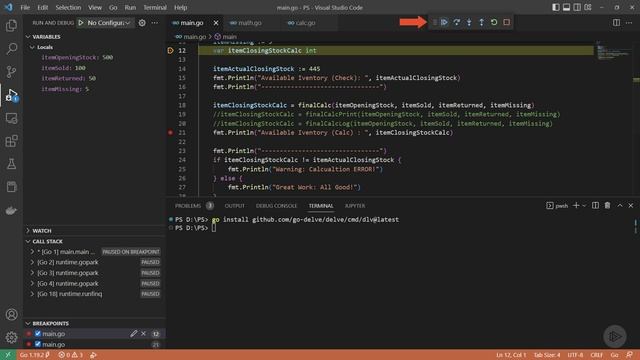
Task: Remove the main.go line 12 breakpoint
Action: click(x=143, y=334)
